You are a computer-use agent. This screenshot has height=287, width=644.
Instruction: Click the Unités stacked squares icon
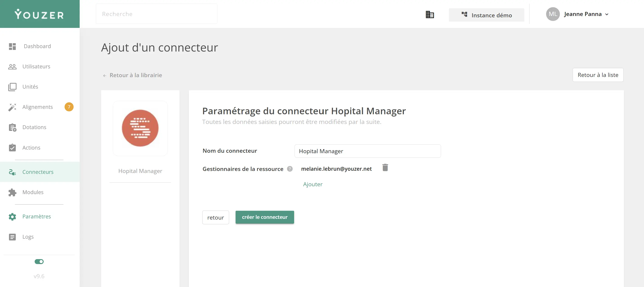coord(12,87)
